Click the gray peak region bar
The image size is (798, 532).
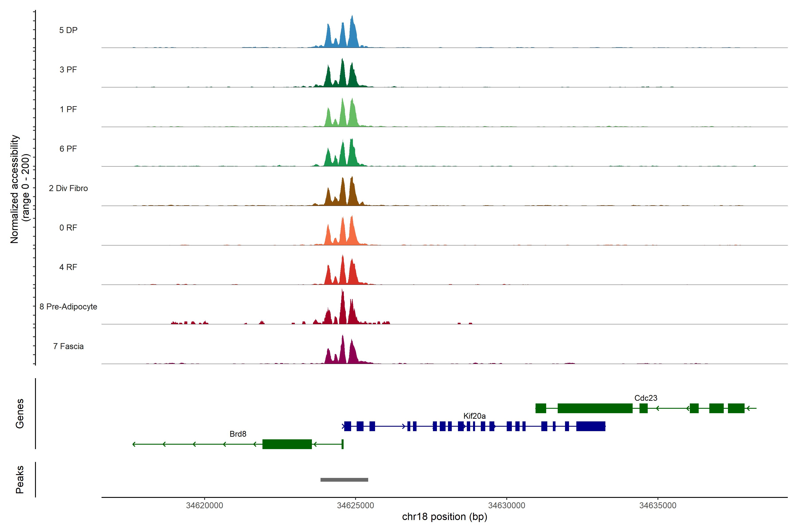(x=344, y=480)
